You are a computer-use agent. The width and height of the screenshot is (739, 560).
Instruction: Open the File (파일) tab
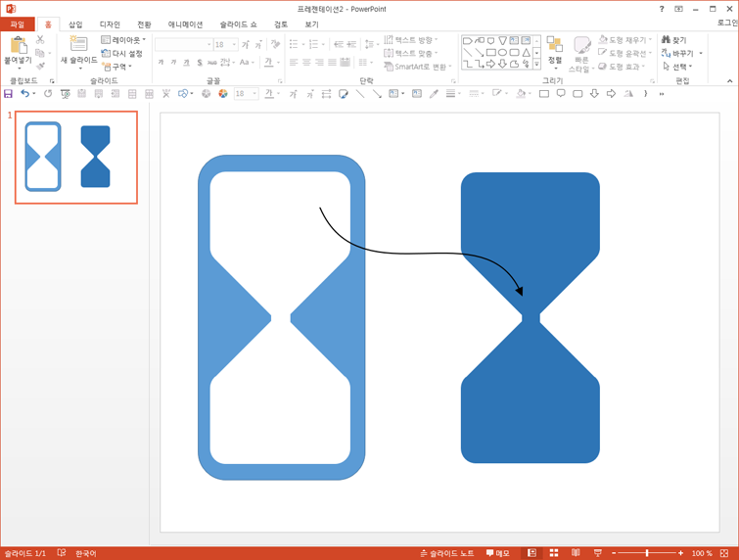[x=18, y=24]
